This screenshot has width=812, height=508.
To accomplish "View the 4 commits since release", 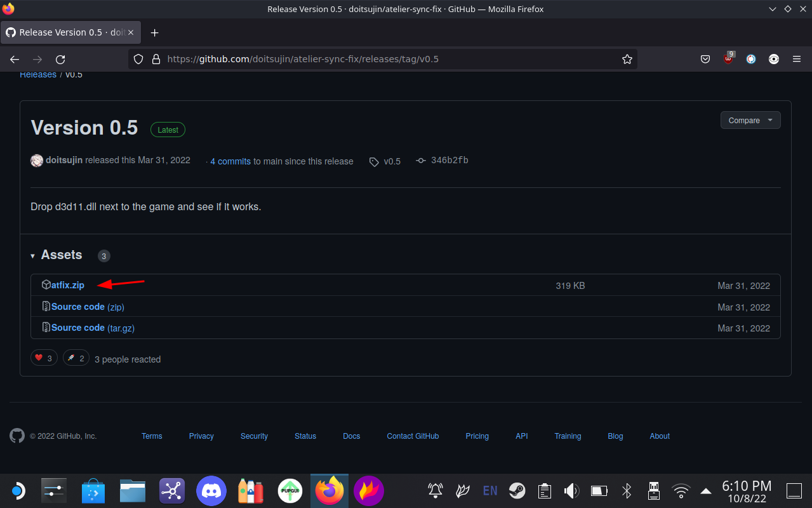I will click(230, 161).
